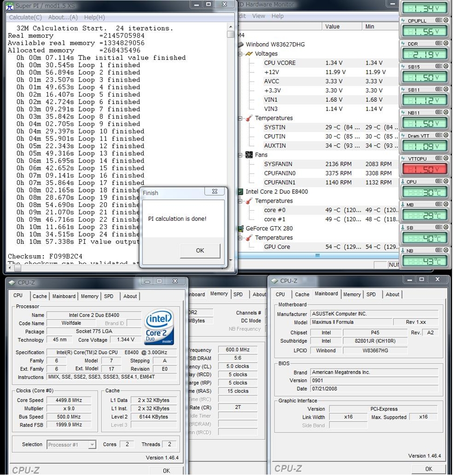Switch to the Cache tab in the CPU-Z processor window
The height and width of the screenshot is (476, 453).
pos(40,296)
